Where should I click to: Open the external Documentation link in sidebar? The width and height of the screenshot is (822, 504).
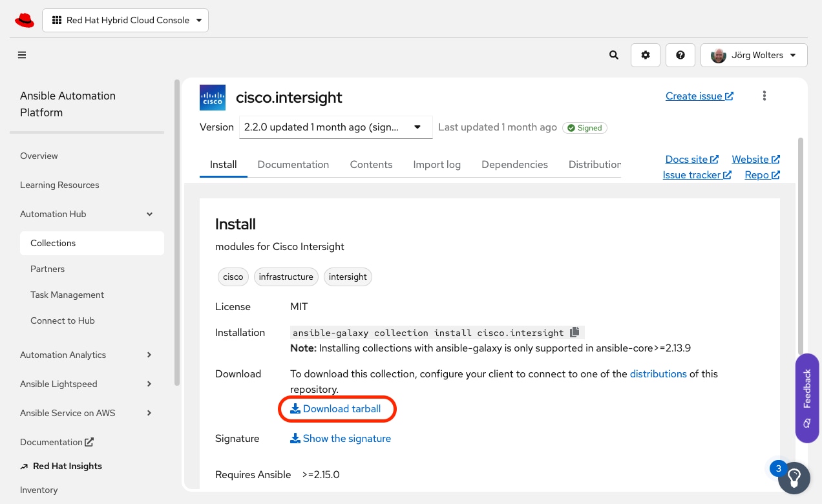click(x=57, y=442)
